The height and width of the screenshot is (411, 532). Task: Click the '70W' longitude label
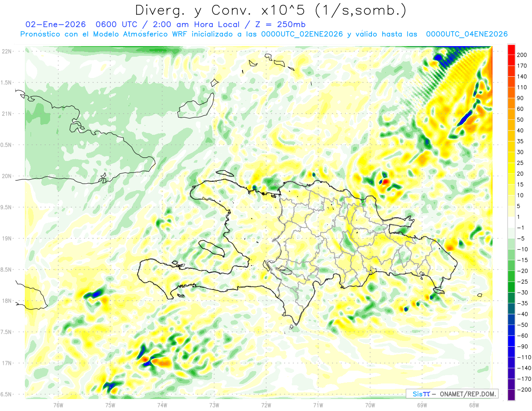(x=370, y=405)
